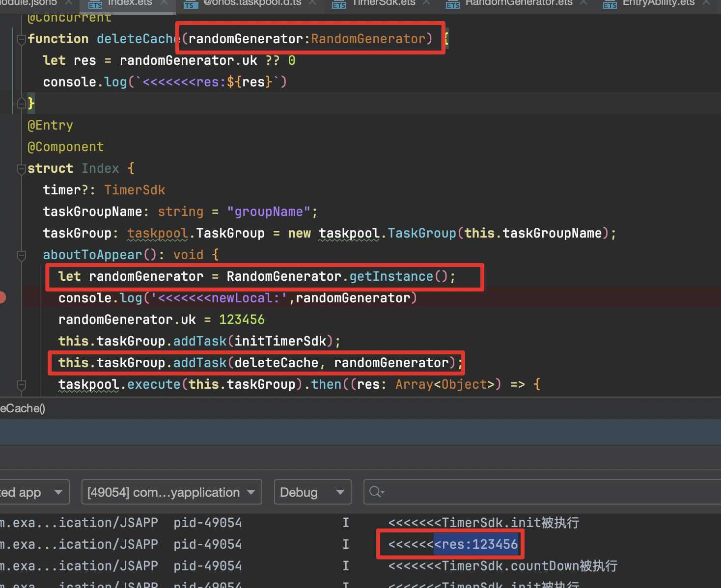Viewport: 721px width, 588px height.
Task: Collapse the taskpool.execute callback fold marker
Action: point(21,385)
